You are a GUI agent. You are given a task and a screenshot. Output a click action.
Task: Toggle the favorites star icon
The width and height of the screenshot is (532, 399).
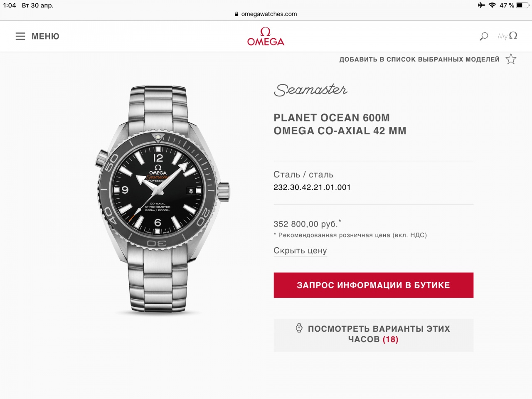coord(511,59)
